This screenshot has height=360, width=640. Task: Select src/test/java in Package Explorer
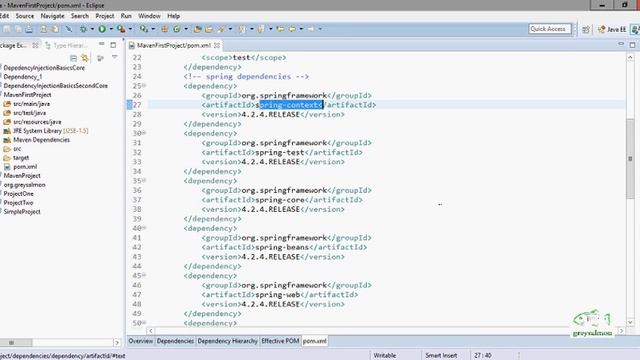(29, 113)
